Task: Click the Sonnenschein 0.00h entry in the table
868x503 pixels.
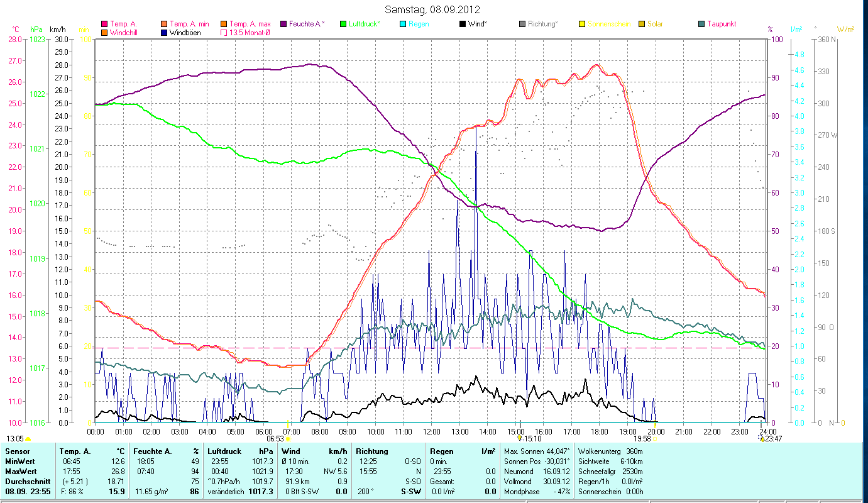Action: coord(610,491)
